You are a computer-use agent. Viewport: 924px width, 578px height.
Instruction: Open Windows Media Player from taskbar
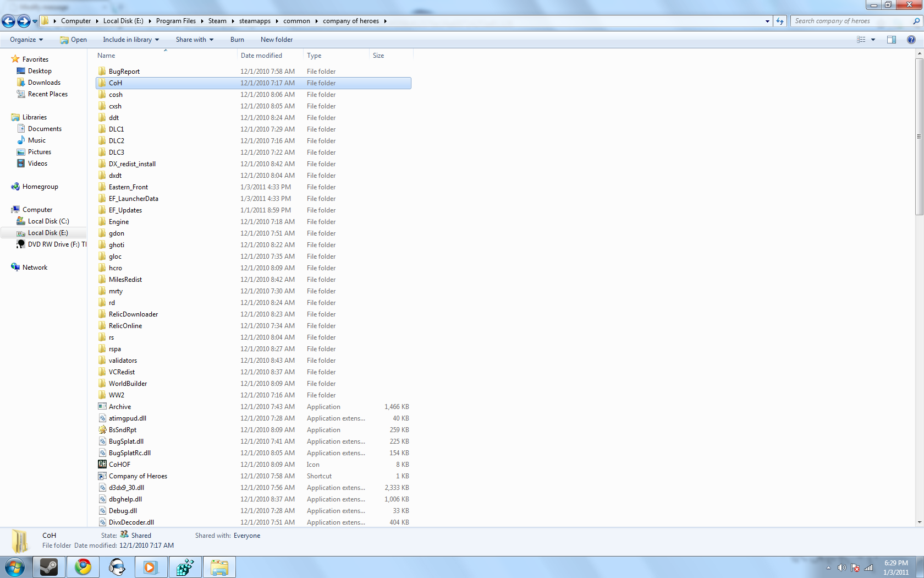(x=151, y=567)
